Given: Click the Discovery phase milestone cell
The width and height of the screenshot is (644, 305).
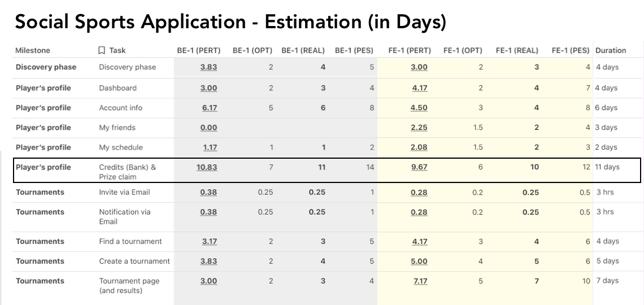Looking at the screenshot, I should (x=46, y=67).
